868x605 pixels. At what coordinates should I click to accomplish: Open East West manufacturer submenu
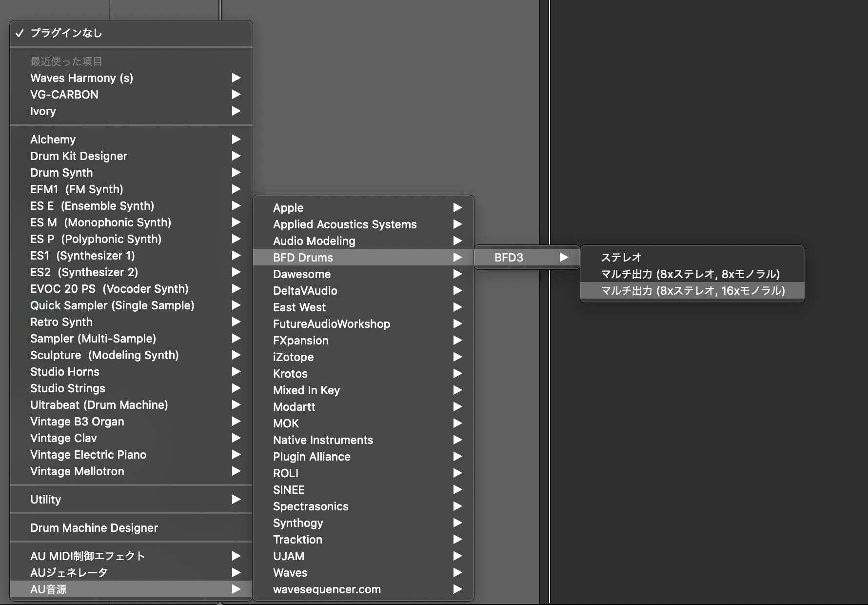(x=363, y=307)
